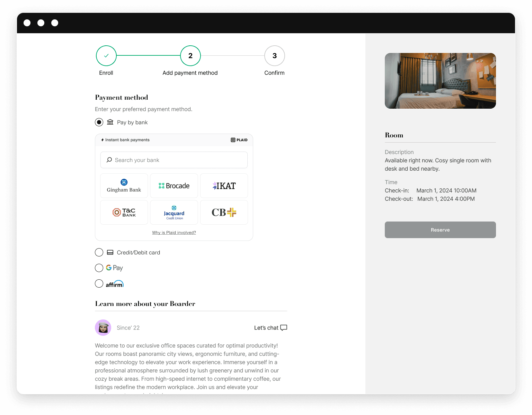Click the lightning bolt instant payments icon
The height and width of the screenshot is (415, 532).
pos(103,140)
